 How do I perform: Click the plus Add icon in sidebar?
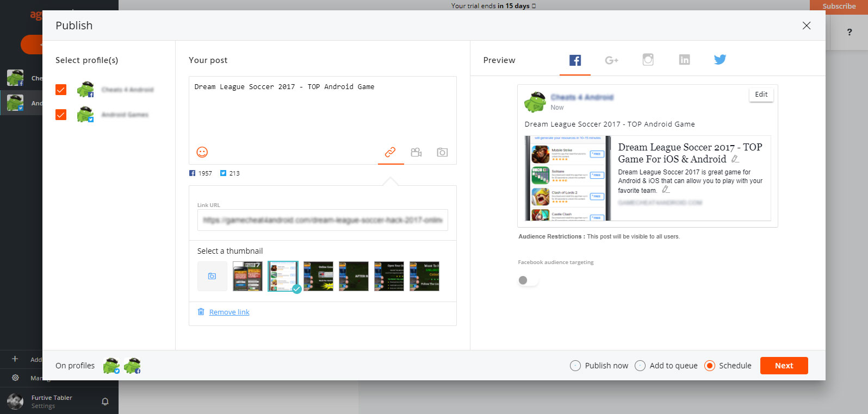coord(15,359)
